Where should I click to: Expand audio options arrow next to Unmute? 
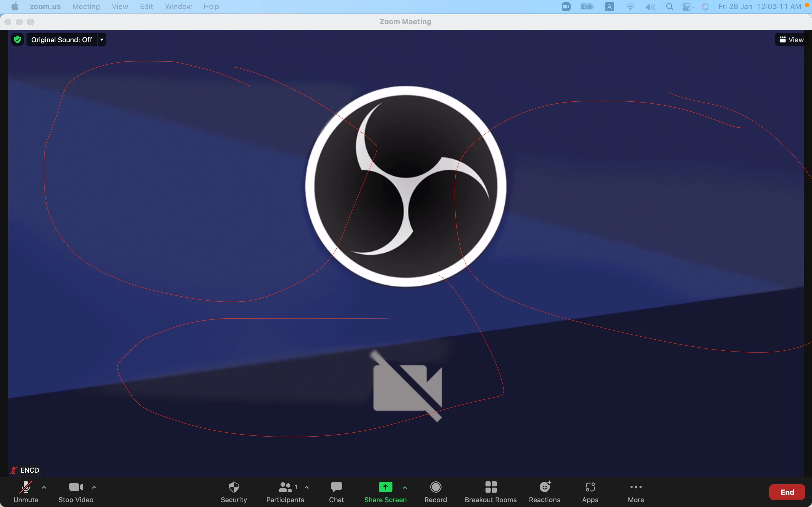[44, 487]
